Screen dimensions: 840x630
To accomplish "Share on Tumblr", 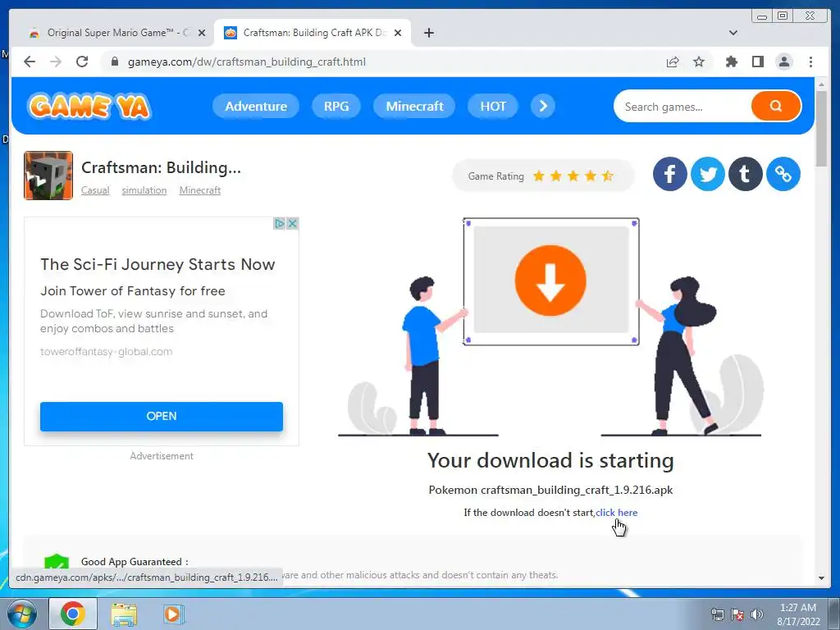I will click(x=745, y=174).
